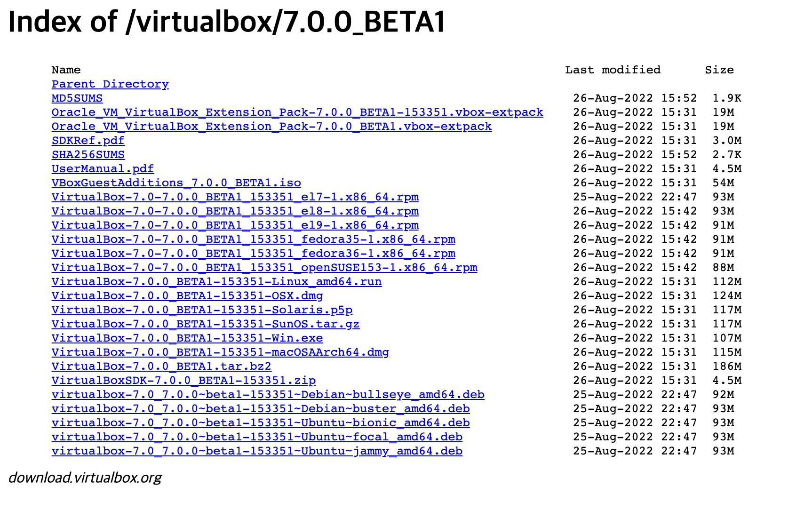Viewport: 812px width, 510px height.
Task: Download the SunOS.tar.gz archive
Action: (206, 324)
